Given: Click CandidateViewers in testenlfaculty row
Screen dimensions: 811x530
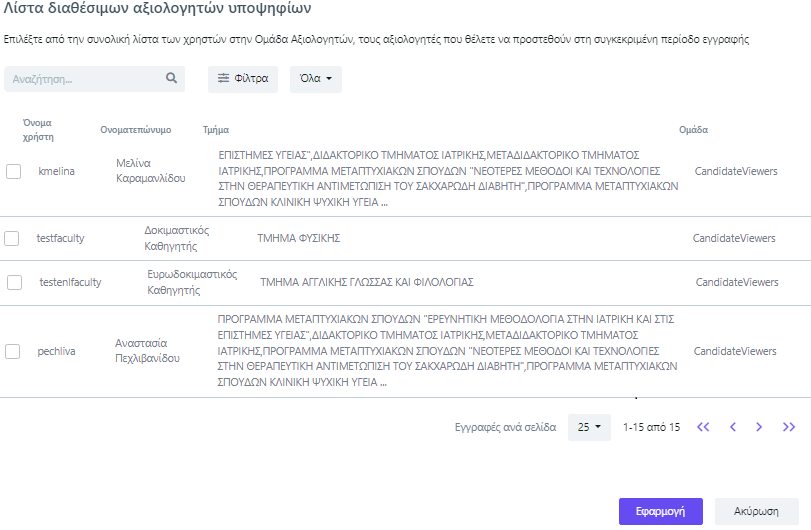Looking at the screenshot, I should (737, 282).
